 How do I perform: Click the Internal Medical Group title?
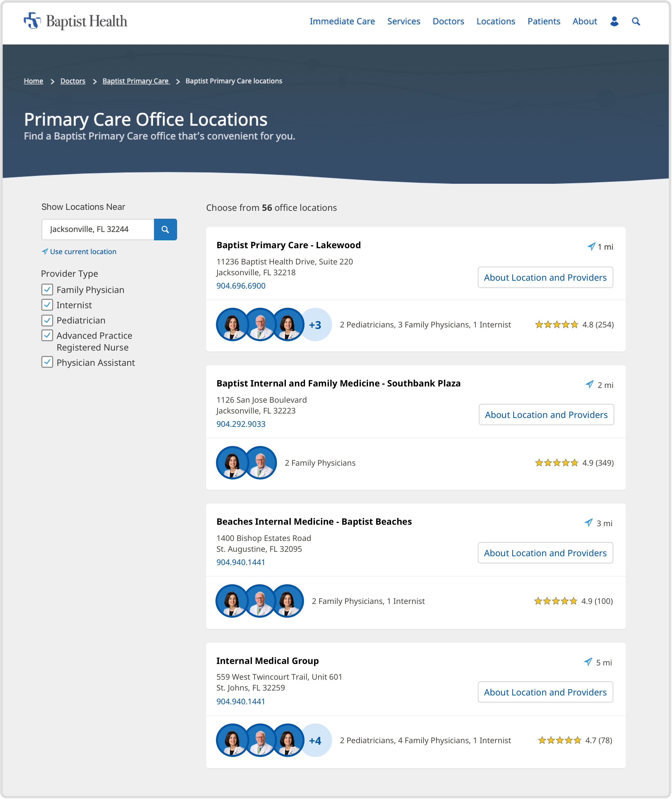268,661
